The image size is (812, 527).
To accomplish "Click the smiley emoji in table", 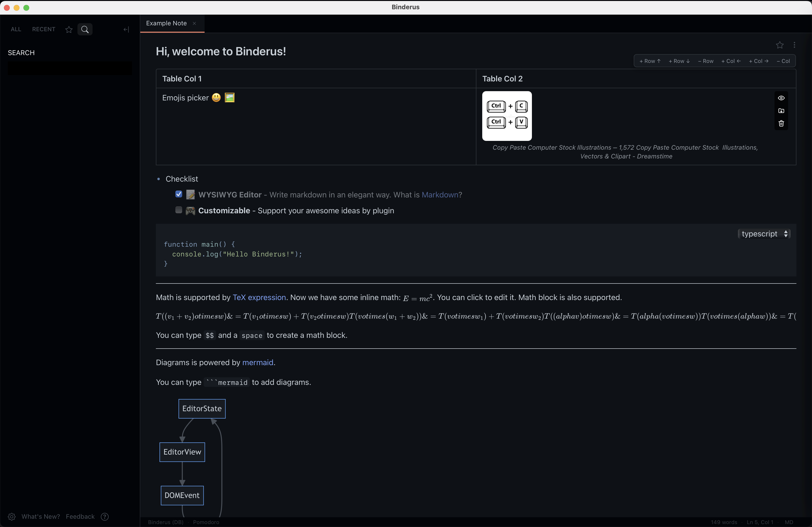I will pos(216,98).
